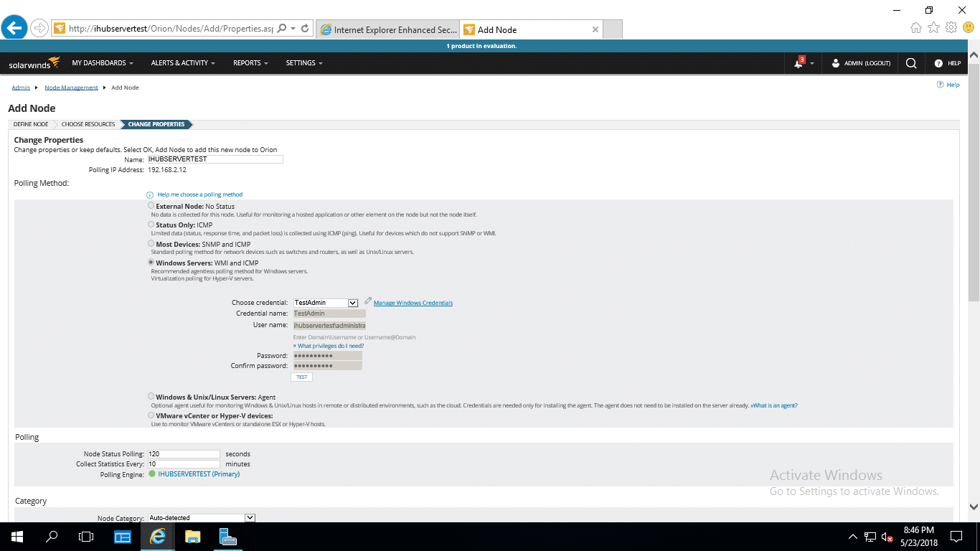Click the node Name input field
This screenshot has height=551, width=980.
pos(215,159)
